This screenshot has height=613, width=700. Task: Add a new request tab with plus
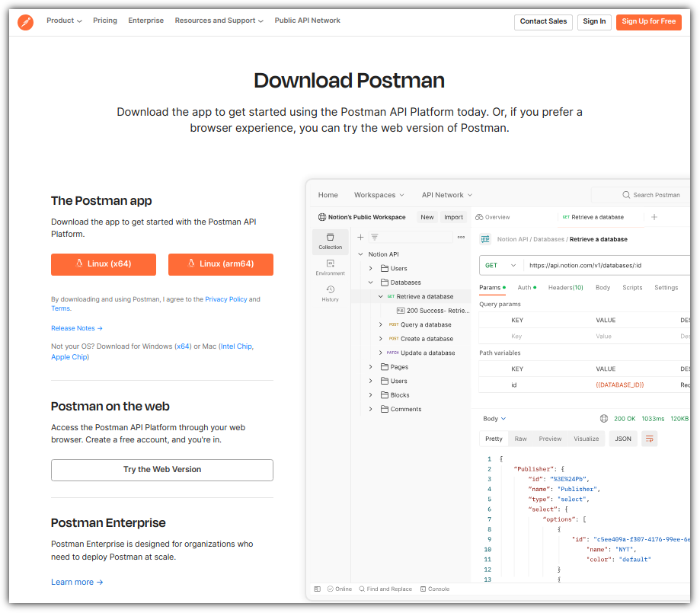point(654,217)
